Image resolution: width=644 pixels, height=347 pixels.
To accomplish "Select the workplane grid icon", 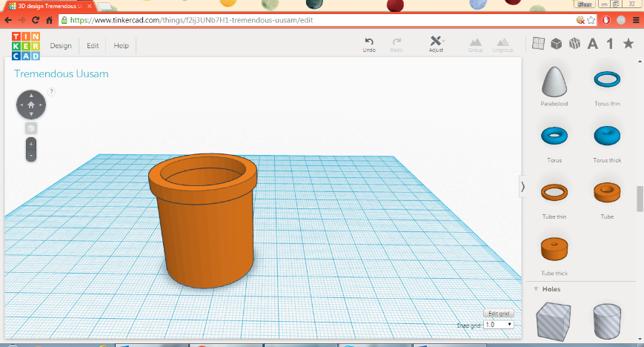I will click(538, 43).
